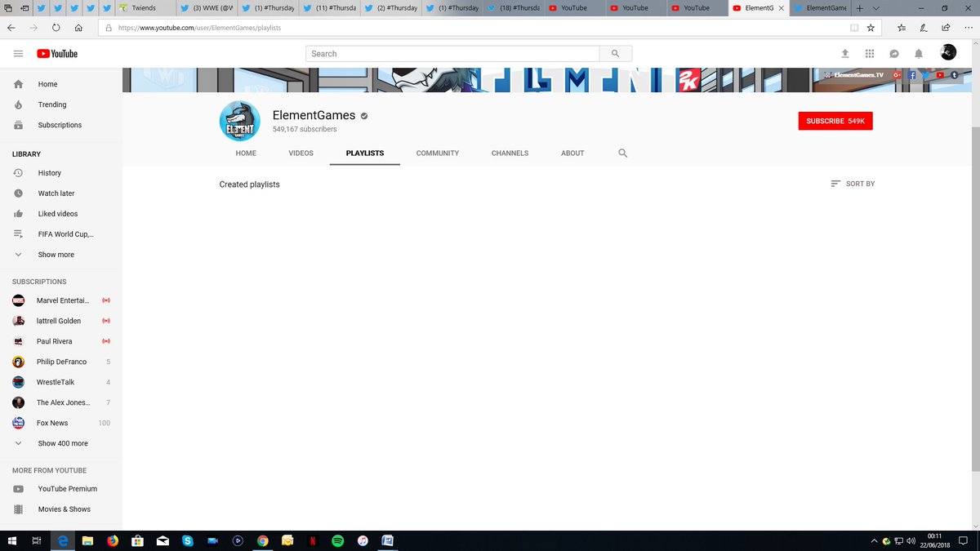Viewport: 980px width, 551px height.
Task: Click the channel search magnifier icon
Action: click(623, 153)
